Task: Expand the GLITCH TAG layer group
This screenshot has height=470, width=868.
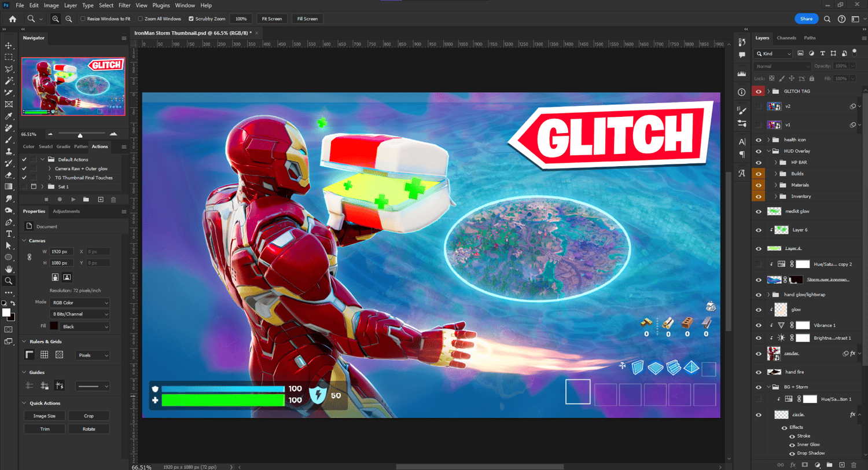Action: [769, 91]
